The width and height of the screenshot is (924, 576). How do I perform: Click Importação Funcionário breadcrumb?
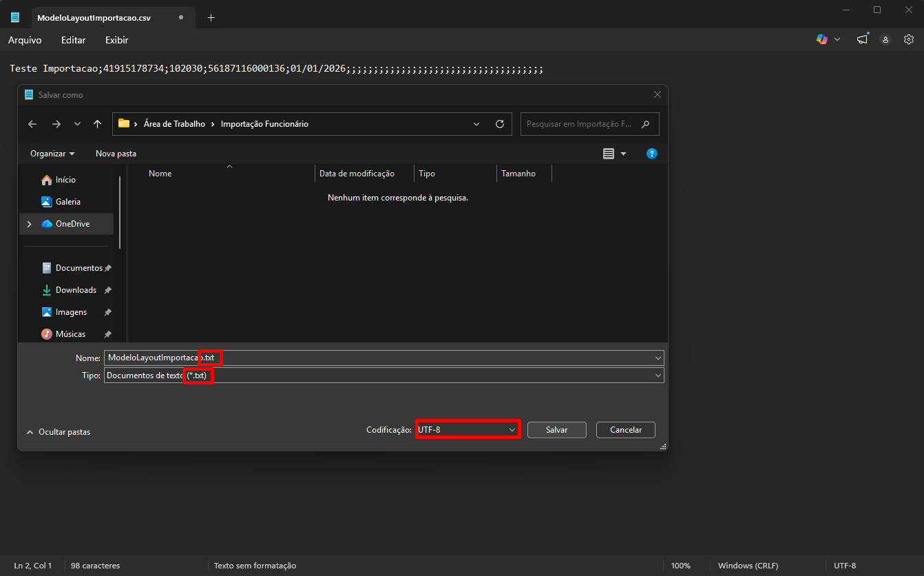pyautogui.click(x=264, y=124)
